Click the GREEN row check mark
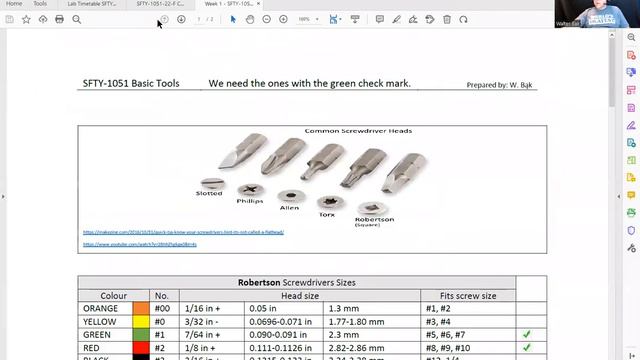640x360 pixels. (x=527, y=334)
